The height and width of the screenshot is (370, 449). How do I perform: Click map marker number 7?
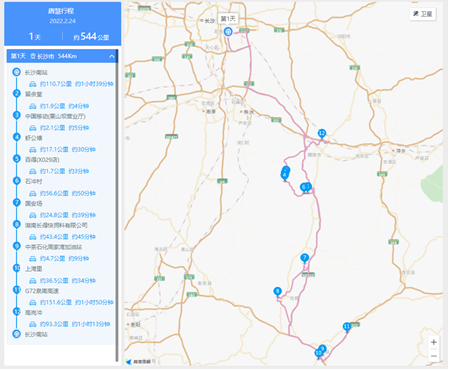point(304,258)
